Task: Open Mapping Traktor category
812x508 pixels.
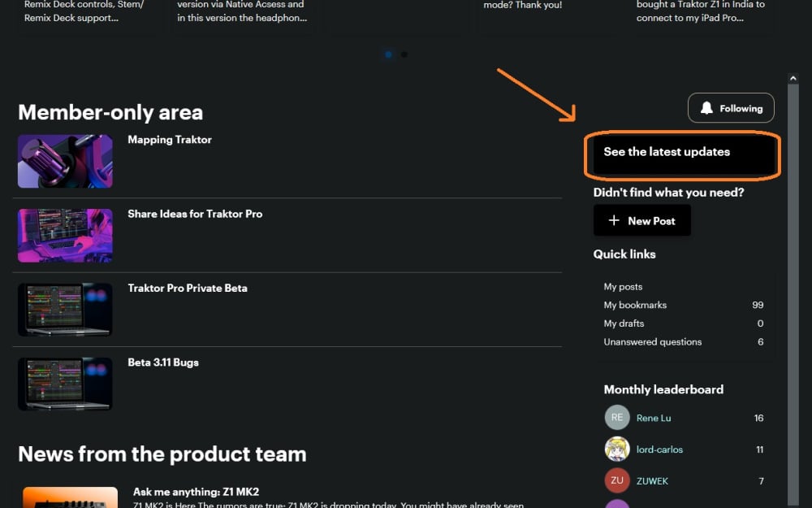Action: point(170,140)
